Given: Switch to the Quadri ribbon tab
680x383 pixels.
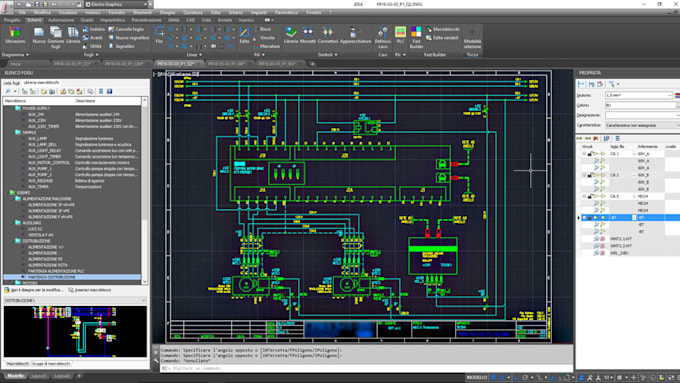Looking at the screenshot, I should click(x=87, y=20).
